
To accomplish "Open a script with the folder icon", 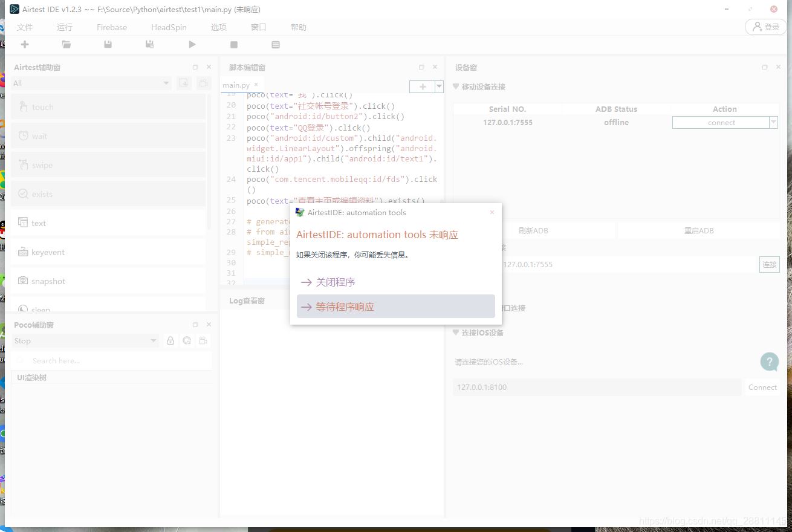I will [x=67, y=44].
